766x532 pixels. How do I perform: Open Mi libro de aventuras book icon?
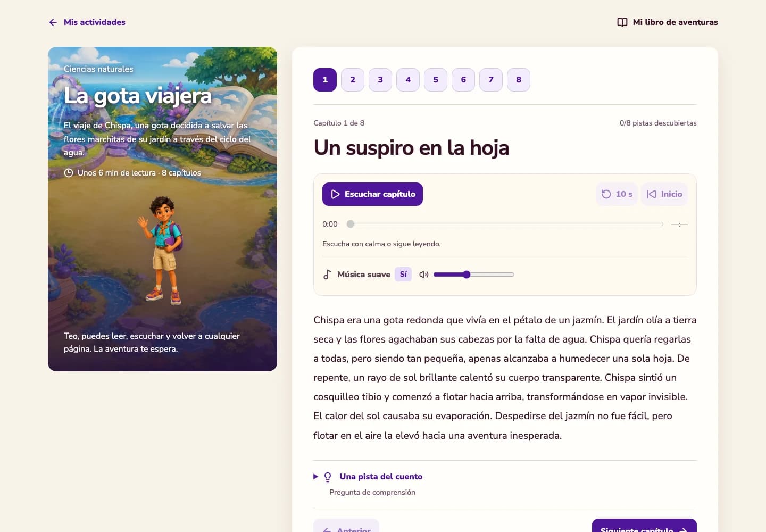coord(622,22)
